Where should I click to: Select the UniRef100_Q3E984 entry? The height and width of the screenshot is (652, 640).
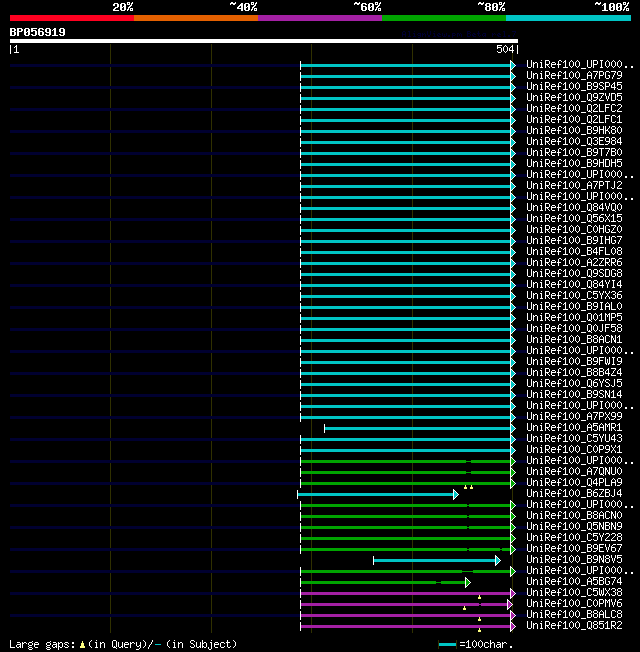(574, 141)
